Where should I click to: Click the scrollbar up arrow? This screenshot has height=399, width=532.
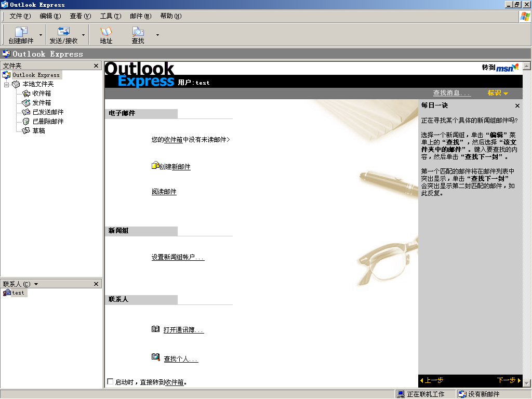[527, 66]
